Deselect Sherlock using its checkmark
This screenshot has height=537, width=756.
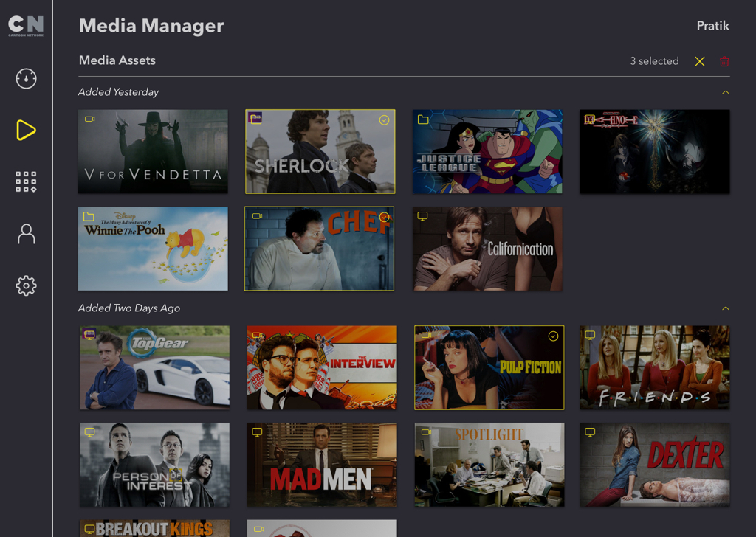(x=384, y=120)
